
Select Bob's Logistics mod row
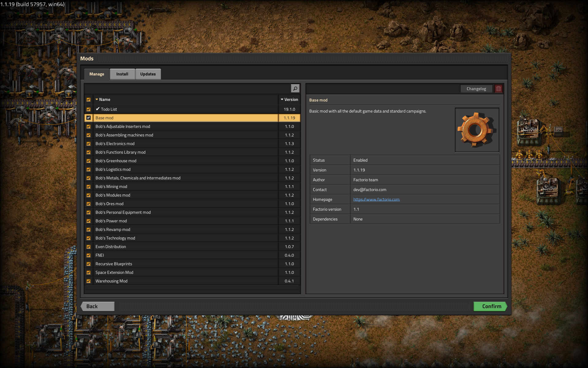(x=113, y=170)
